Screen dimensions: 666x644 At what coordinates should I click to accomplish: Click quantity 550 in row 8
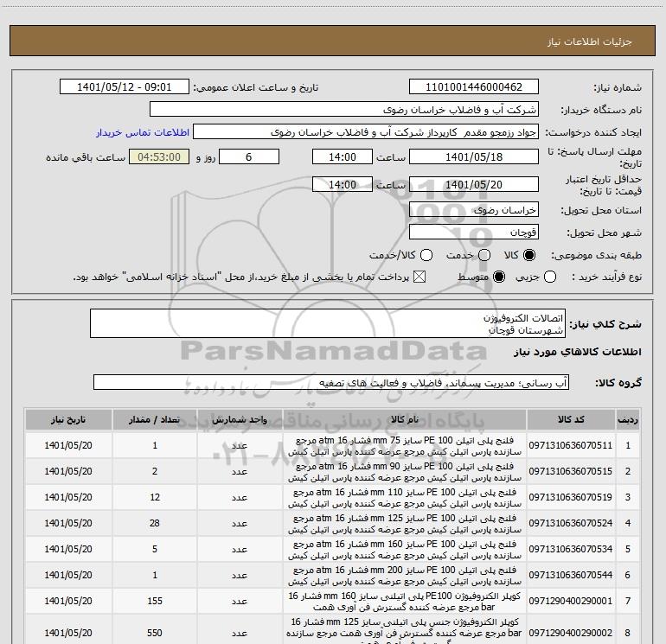[x=155, y=633]
